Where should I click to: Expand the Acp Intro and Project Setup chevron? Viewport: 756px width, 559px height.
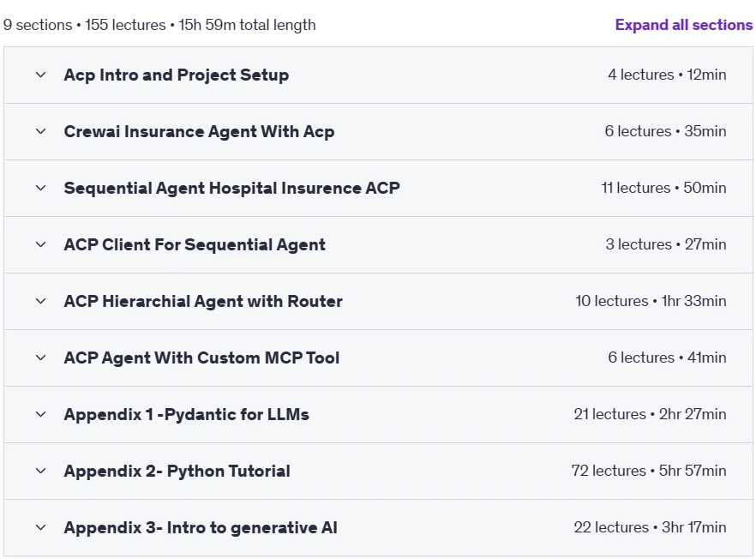pos(41,75)
